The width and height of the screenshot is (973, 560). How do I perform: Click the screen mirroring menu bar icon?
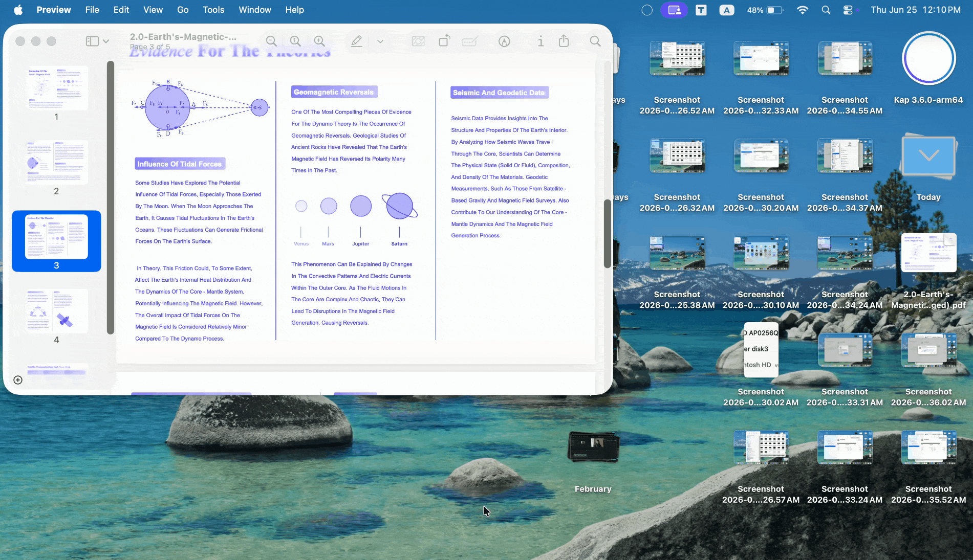click(674, 10)
